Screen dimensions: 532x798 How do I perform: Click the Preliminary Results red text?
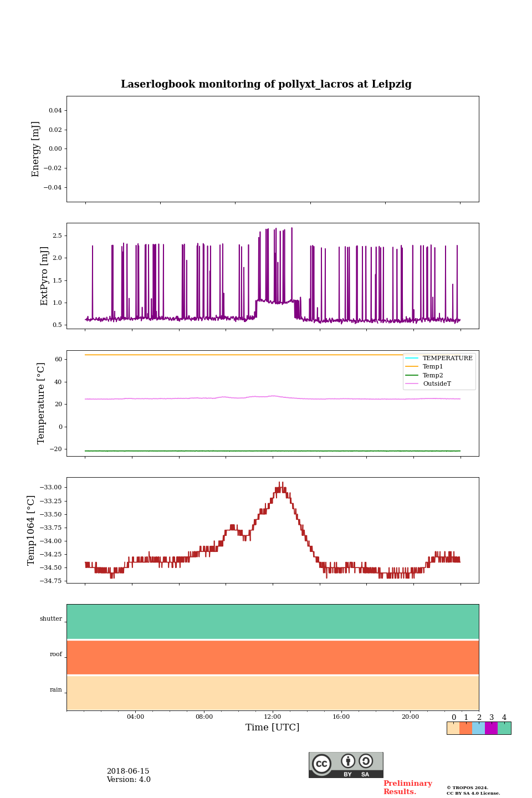click(407, 787)
